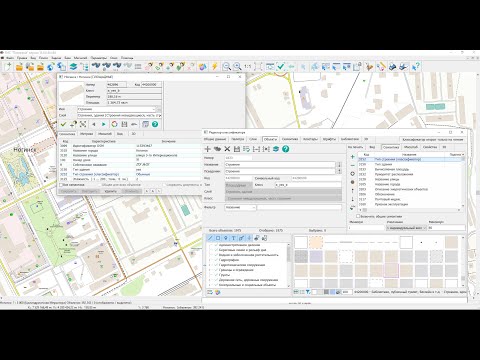Select the lavender object swatch
Image resolution: width=480 pixels, height=360 pixels.
point(316,257)
